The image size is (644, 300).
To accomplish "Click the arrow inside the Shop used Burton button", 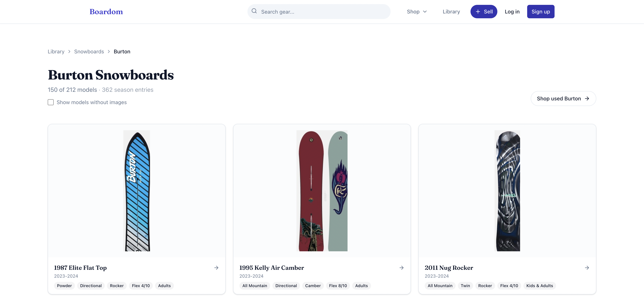I will click(587, 99).
